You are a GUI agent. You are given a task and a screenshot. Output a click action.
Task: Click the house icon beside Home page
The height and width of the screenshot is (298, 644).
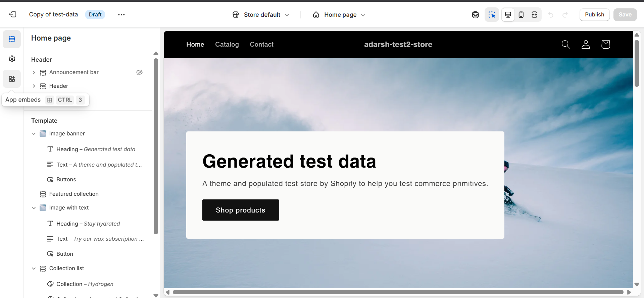point(316,15)
